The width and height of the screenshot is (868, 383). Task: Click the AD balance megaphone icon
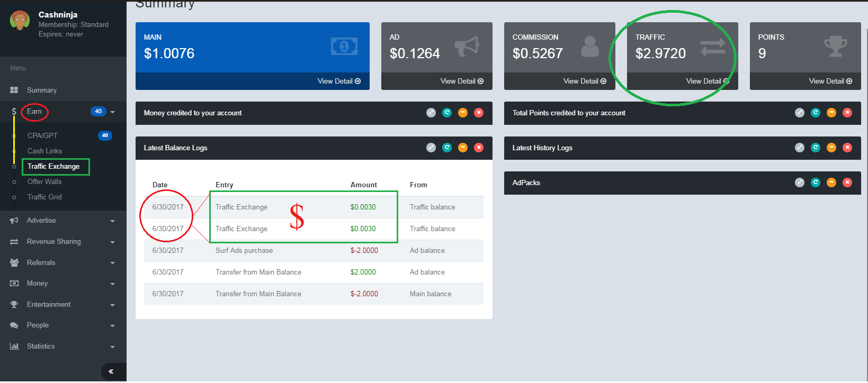[467, 46]
